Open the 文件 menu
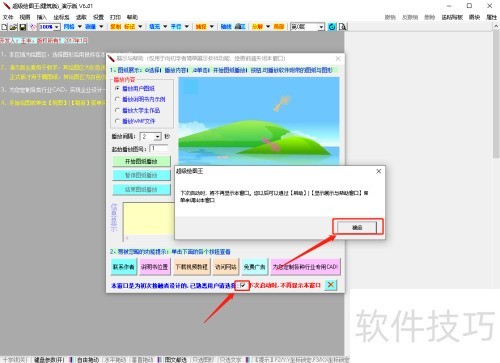500x363 pixels. (x=8, y=17)
